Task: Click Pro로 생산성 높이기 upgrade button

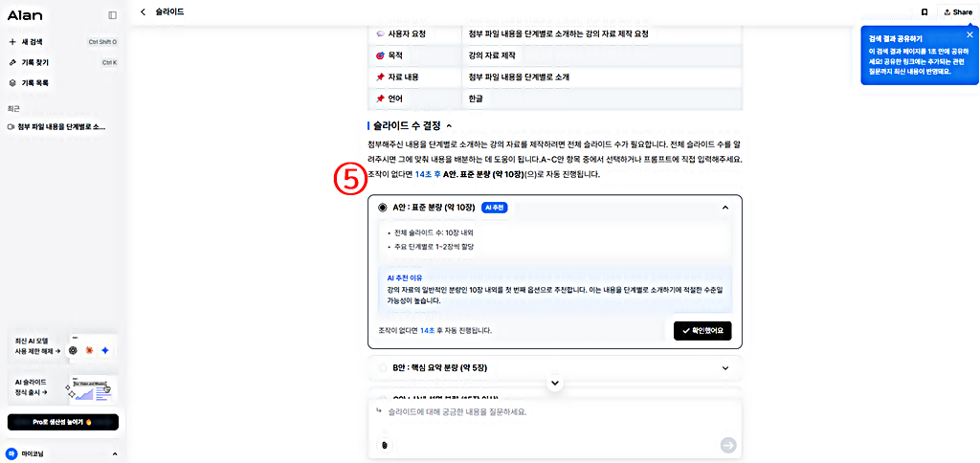Action: coord(62,422)
